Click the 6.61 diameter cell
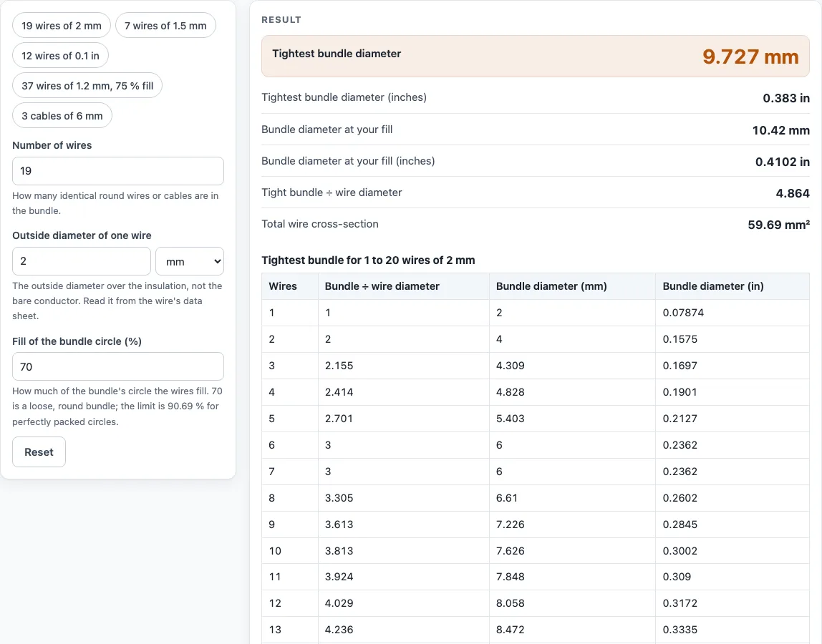822x644 pixels. (573, 498)
